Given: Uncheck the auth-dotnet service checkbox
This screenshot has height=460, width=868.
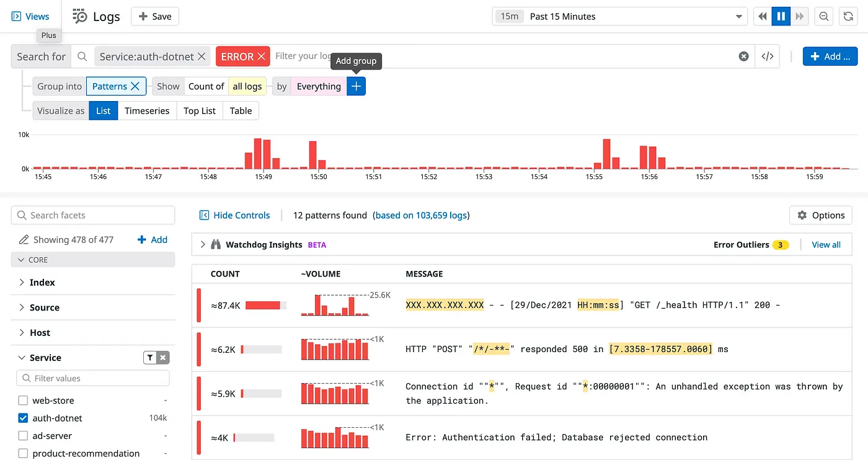Looking at the screenshot, I should point(23,418).
